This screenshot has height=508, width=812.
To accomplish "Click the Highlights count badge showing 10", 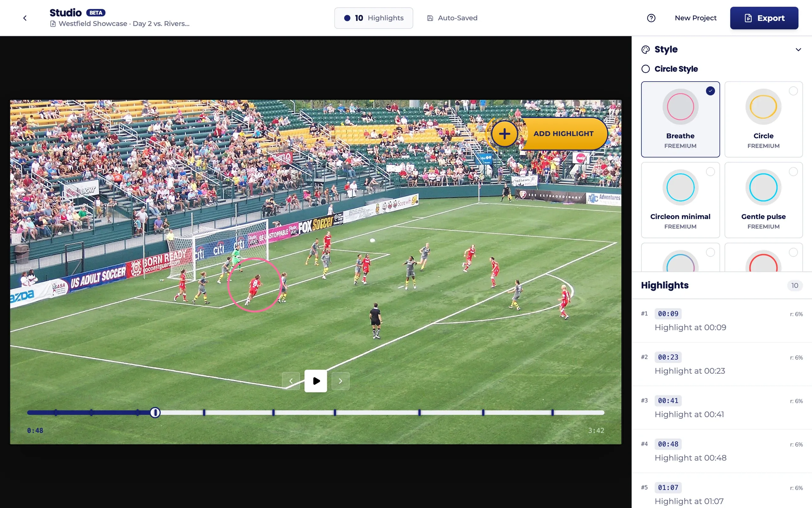I will pyautogui.click(x=795, y=285).
